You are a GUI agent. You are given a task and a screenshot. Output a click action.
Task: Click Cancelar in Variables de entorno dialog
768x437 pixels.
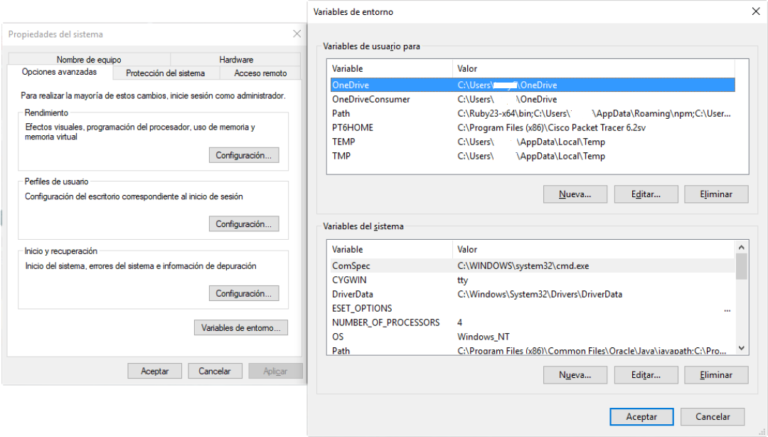(x=713, y=416)
